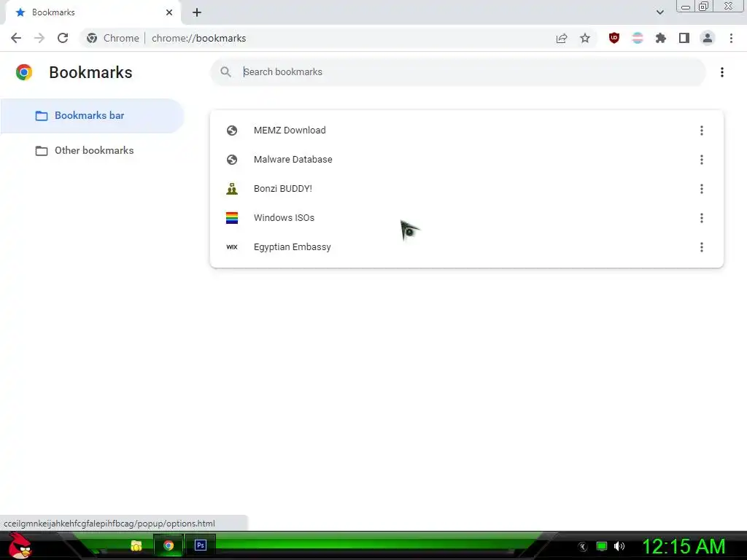Open more actions for Egyptian Embassy
The width and height of the screenshot is (747, 560).
[x=701, y=247]
